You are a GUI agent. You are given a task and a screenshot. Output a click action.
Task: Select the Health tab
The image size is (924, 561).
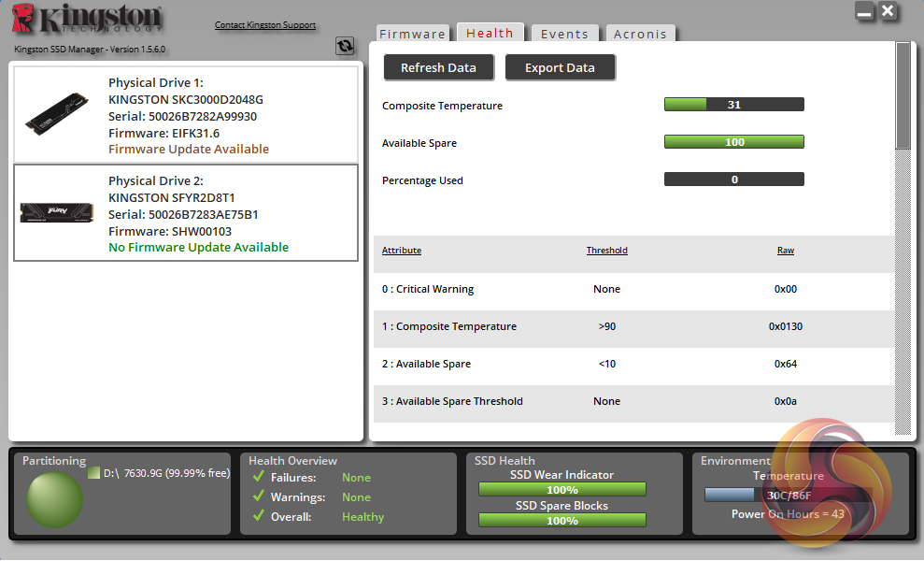pos(490,33)
